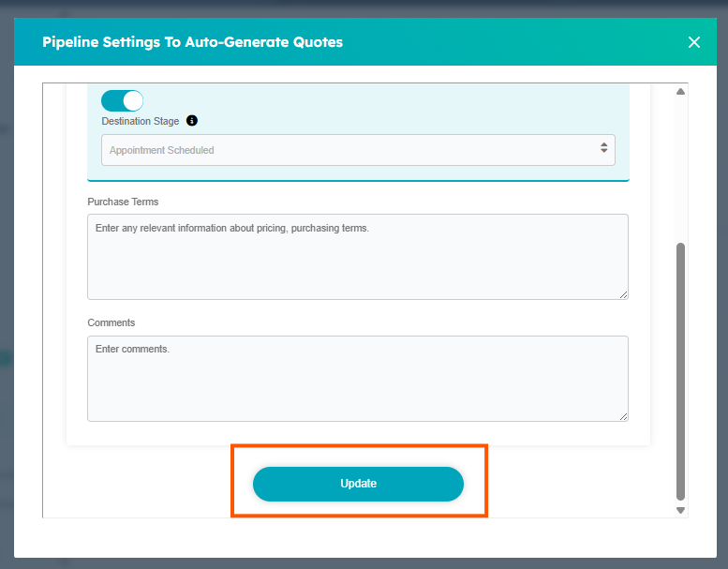Screen dimensions: 728x569
Task: Click the Comments label
Action: [x=111, y=322]
